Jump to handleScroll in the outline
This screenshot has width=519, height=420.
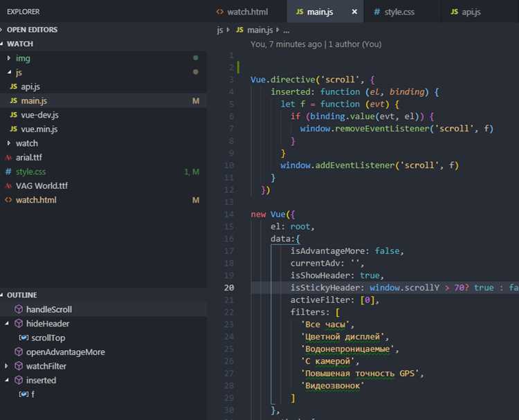coord(49,309)
